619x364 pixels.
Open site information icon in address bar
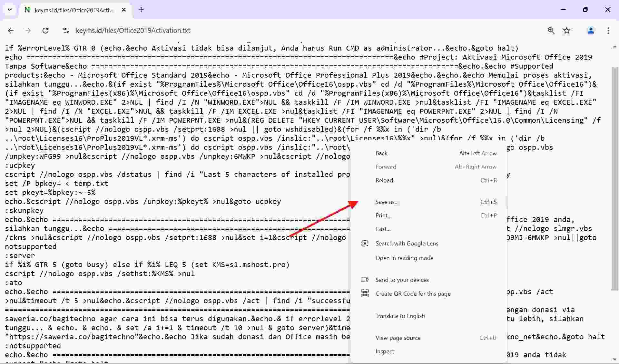pos(66,31)
